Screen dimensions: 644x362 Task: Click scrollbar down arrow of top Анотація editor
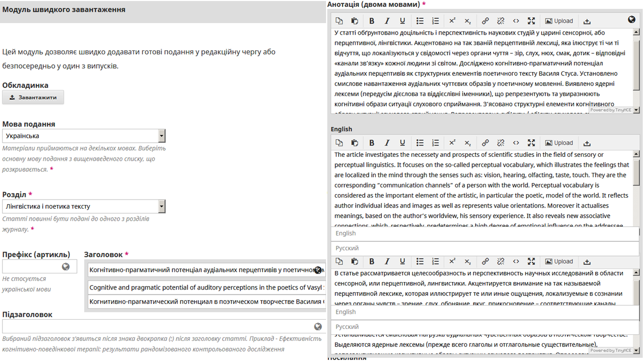pyautogui.click(x=636, y=110)
